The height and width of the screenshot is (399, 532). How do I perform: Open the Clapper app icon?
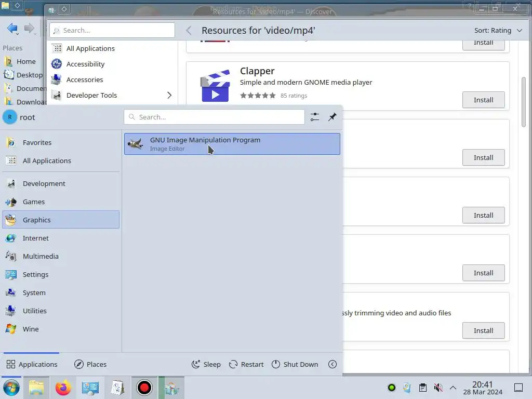(x=215, y=86)
